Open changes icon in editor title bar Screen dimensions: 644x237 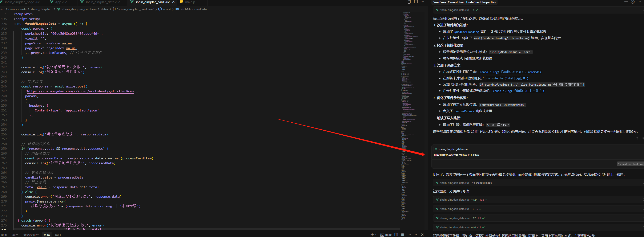coord(409,2)
